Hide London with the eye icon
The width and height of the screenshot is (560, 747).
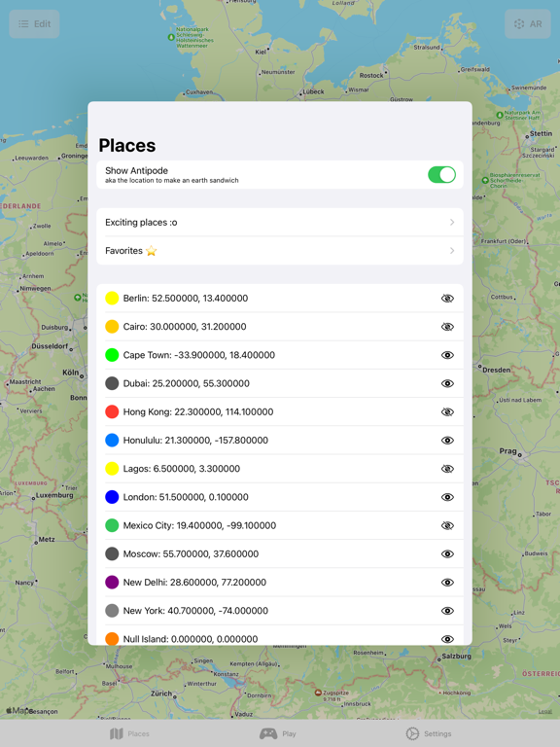tap(447, 497)
